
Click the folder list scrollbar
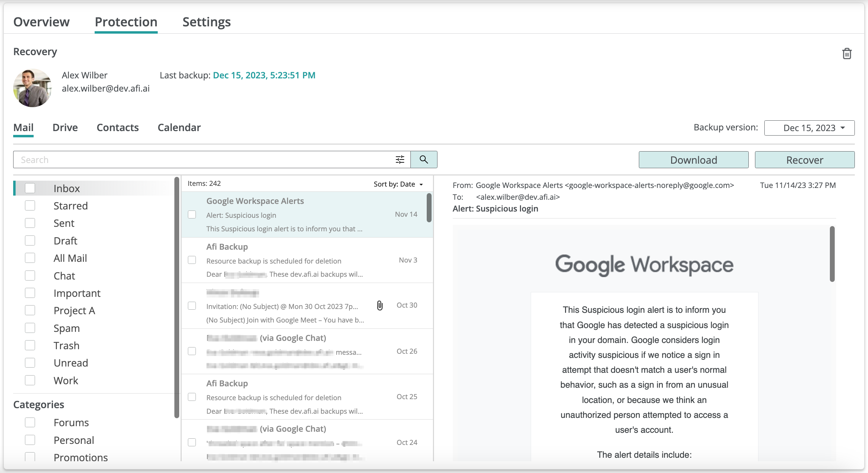point(177,298)
